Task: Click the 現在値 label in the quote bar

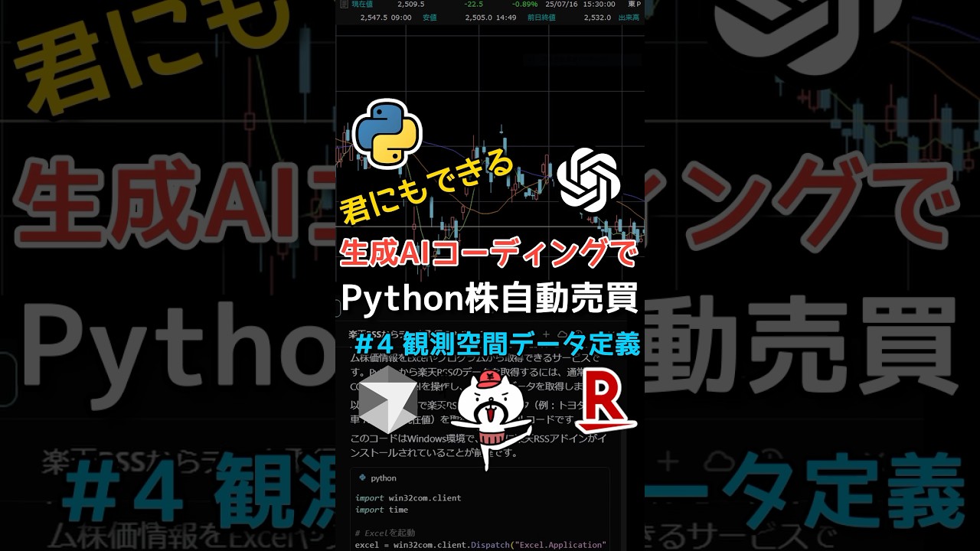Action: (361, 4)
